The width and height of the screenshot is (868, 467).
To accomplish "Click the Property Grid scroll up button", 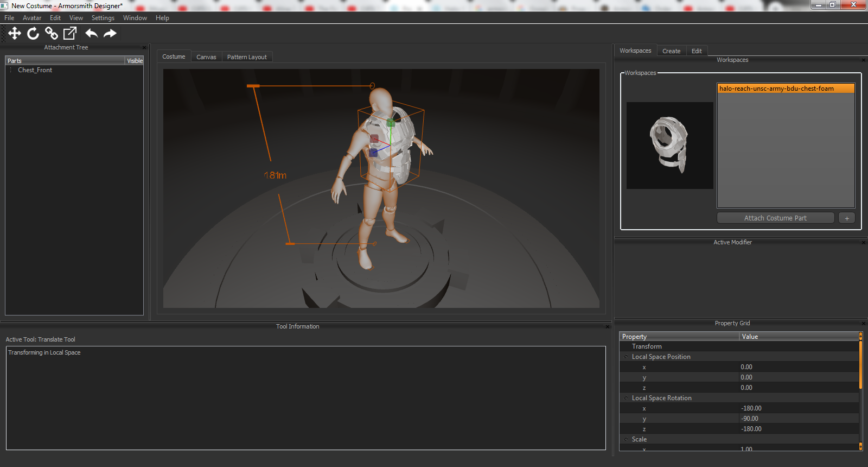I will click(860, 337).
